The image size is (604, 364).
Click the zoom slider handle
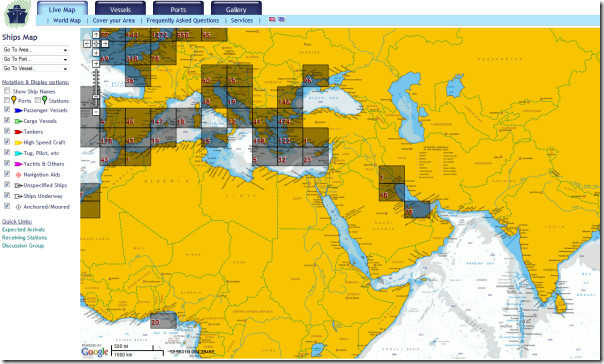(96, 97)
